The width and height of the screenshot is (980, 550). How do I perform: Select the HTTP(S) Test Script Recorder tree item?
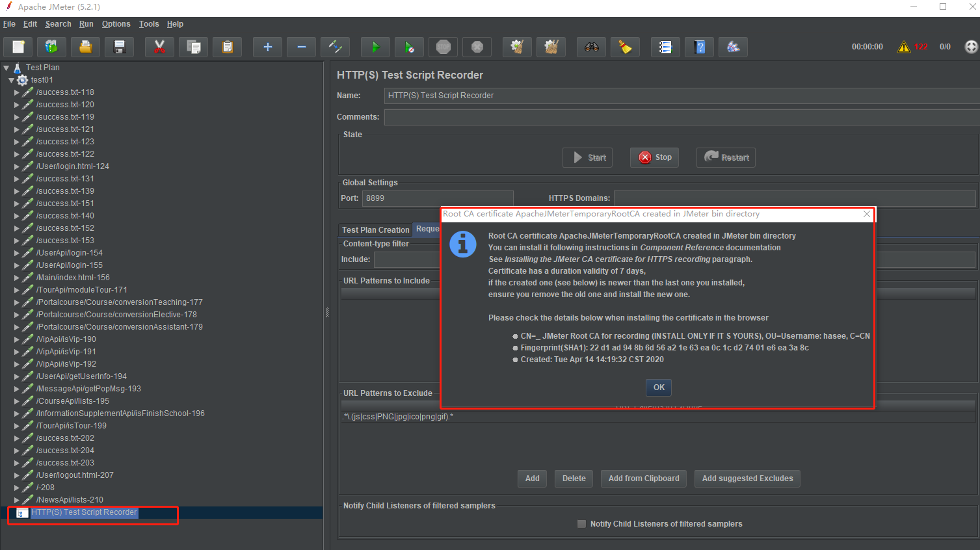pos(84,512)
